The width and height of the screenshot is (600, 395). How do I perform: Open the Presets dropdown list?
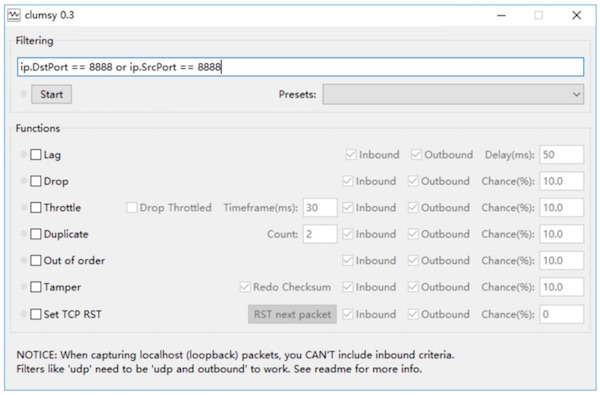coord(453,94)
